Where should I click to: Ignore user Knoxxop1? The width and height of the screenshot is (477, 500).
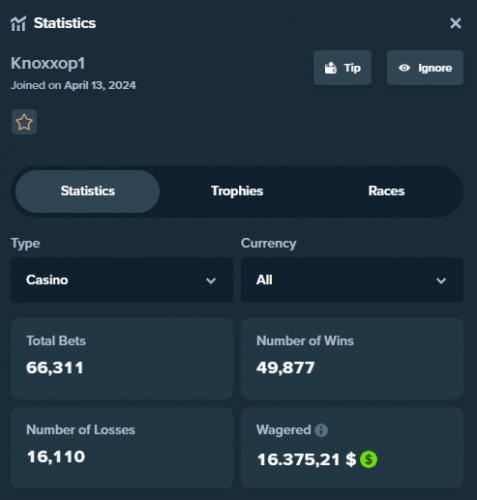click(x=425, y=68)
